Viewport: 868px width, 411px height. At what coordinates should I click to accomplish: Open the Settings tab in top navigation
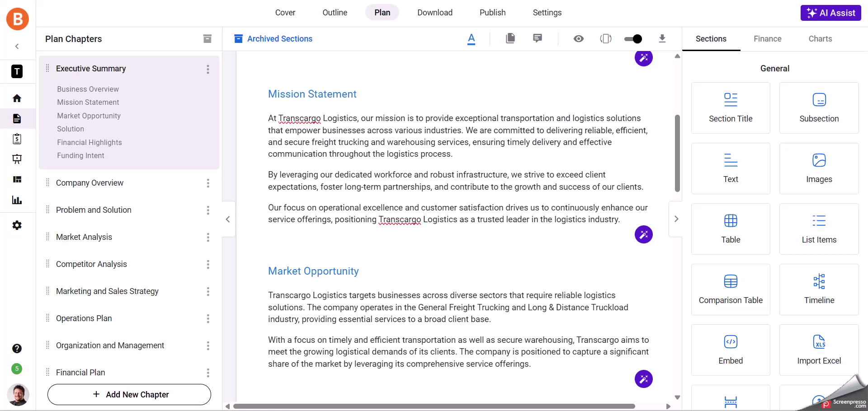click(x=547, y=13)
